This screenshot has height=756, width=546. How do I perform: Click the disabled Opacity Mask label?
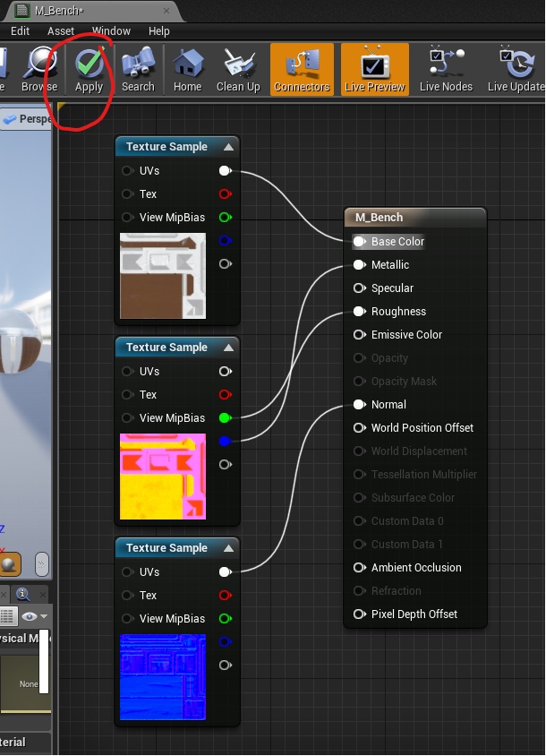pos(404,382)
